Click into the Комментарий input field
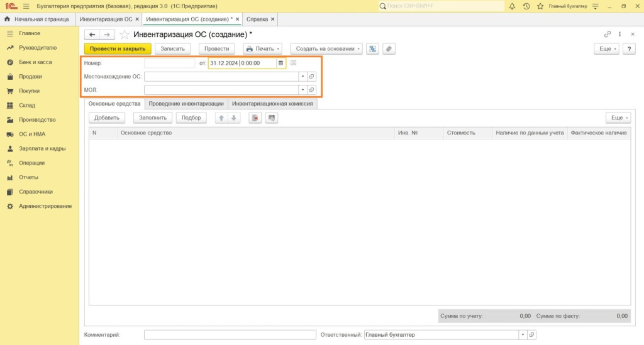This screenshot has height=345, width=644. click(x=230, y=335)
